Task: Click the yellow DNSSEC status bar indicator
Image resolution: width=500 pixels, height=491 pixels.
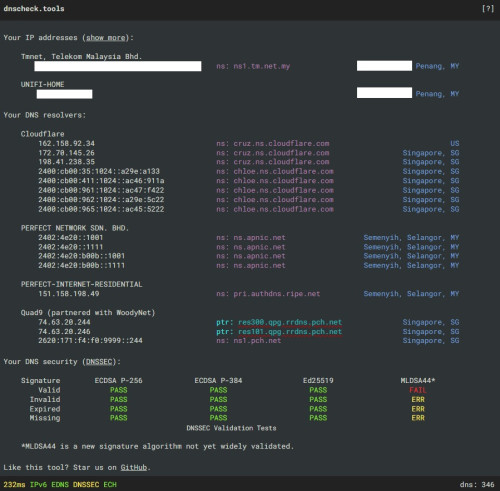Action: click(x=86, y=485)
